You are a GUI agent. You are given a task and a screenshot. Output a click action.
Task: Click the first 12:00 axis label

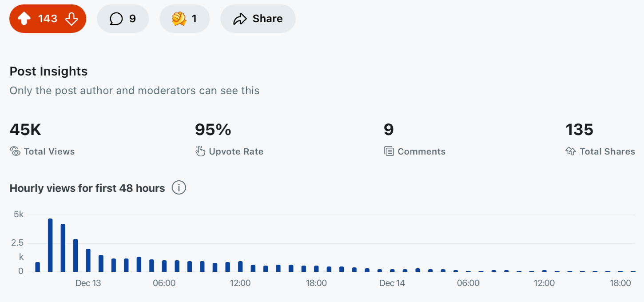tap(240, 283)
